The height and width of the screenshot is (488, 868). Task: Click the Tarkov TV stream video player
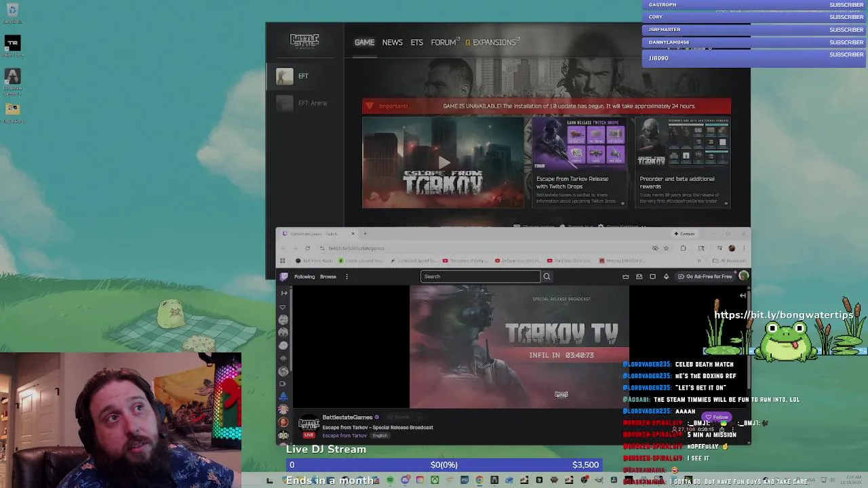point(519,347)
